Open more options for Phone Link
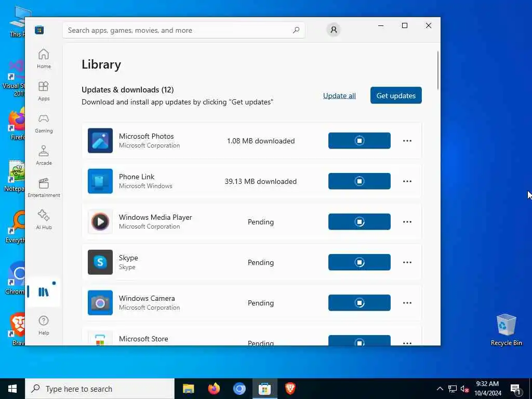Viewport: 532px width, 399px height. pos(407,181)
